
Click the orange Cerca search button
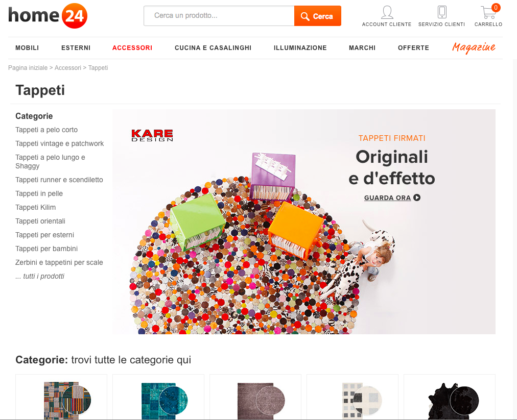[318, 16]
